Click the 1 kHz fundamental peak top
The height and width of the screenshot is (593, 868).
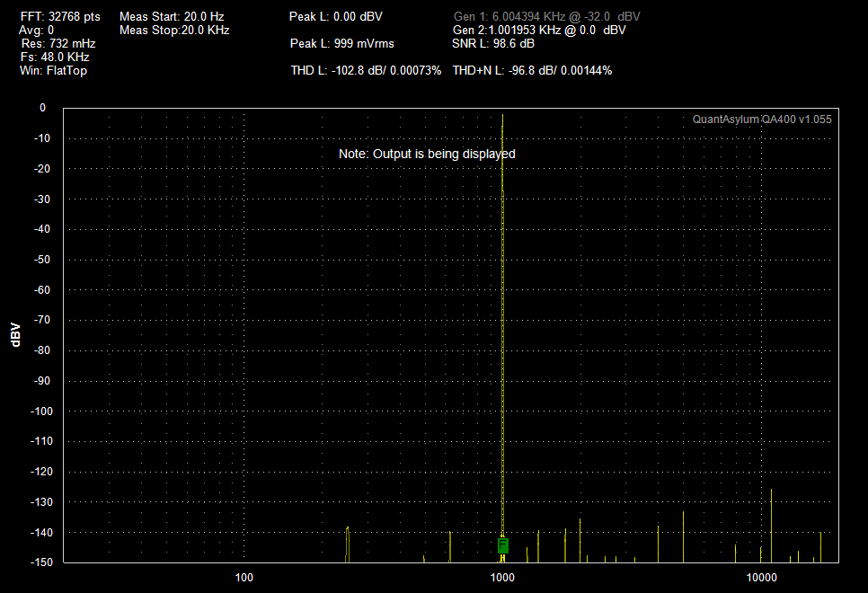click(x=502, y=116)
